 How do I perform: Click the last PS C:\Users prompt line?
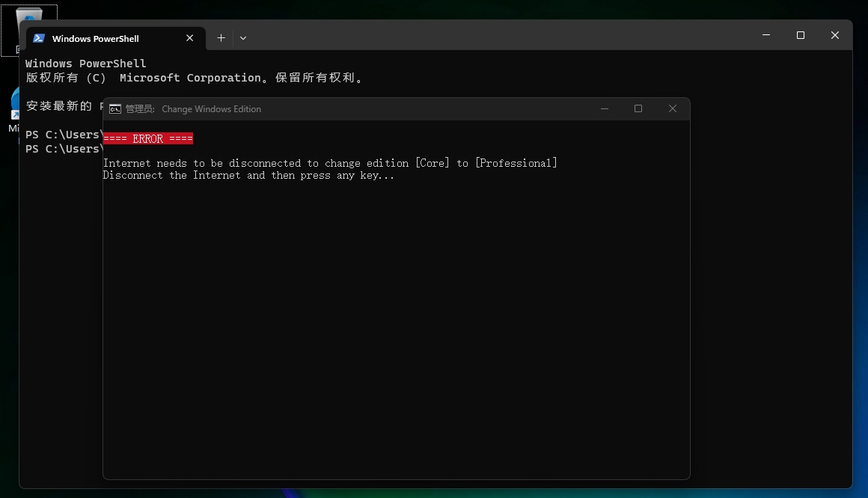tap(63, 149)
